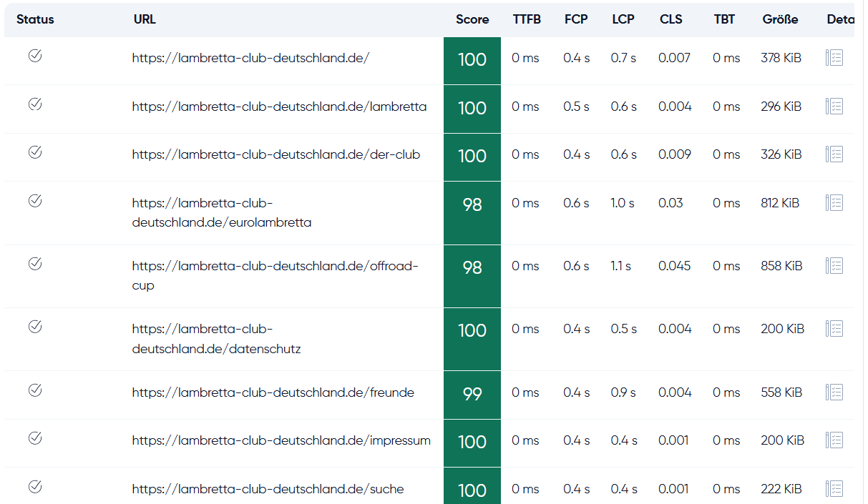Sort table by Score column header

point(472,19)
